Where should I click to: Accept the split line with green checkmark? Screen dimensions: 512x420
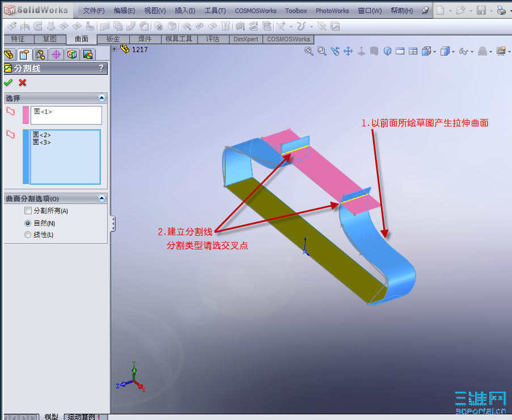[x=8, y=83]
